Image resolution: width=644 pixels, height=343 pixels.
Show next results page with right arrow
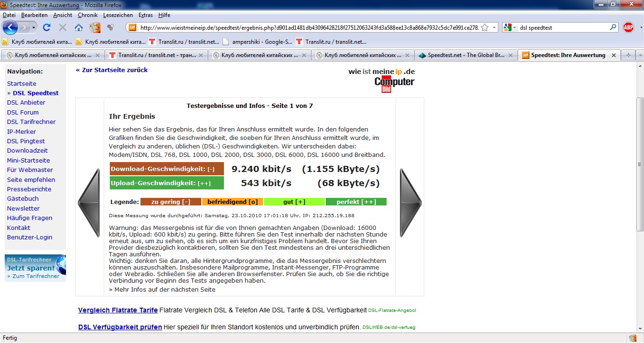point(410,203)
